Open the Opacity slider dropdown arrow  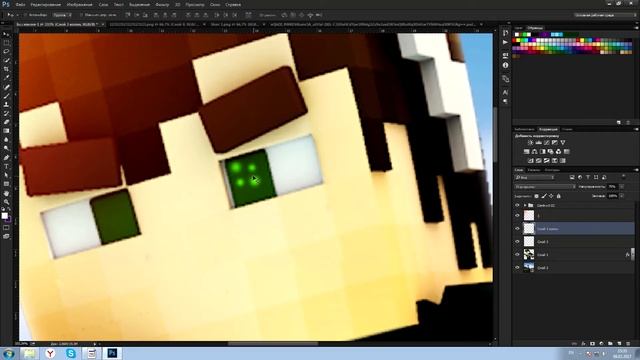tap(622, 187)
